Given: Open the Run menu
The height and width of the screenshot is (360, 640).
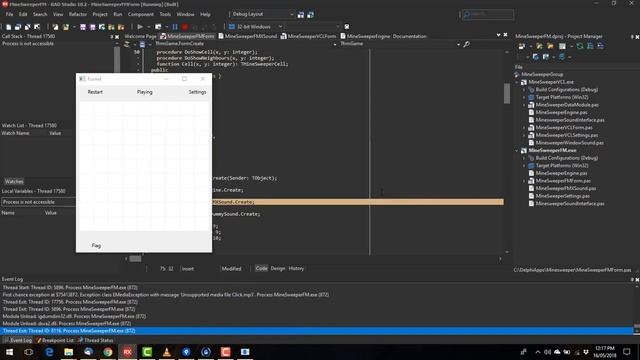Looking at the screenshot, I should (x=118, y=14).
